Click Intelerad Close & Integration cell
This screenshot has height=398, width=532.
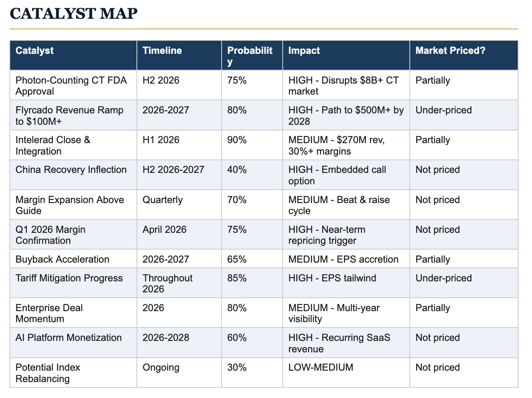73,145
